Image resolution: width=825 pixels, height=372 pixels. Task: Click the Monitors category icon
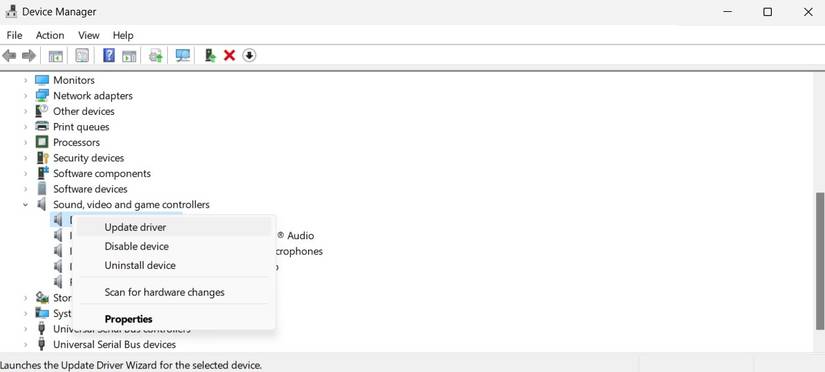(42, 80)
